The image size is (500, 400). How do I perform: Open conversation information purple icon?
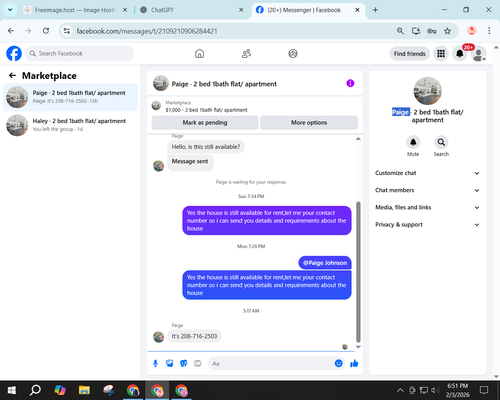pyautogui.click(x=350, y=83)
